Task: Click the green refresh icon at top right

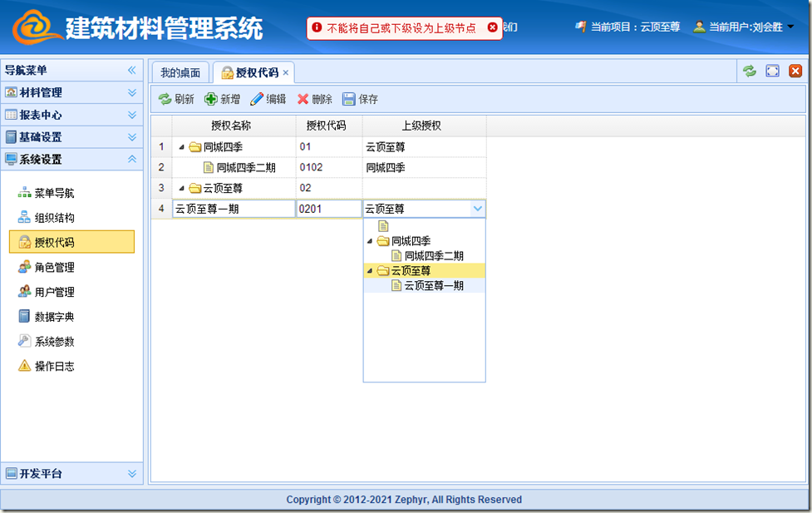Action: (x=750, y=72)
